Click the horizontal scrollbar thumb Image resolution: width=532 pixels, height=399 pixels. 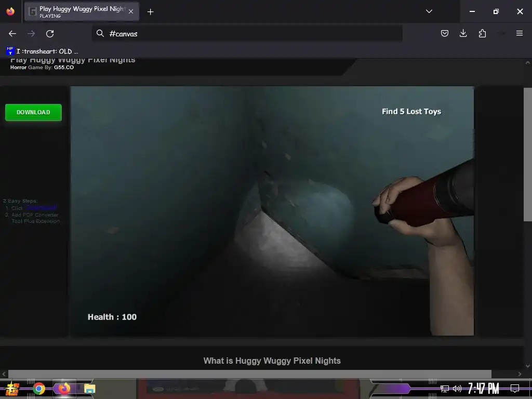click(x=250, y=374)
